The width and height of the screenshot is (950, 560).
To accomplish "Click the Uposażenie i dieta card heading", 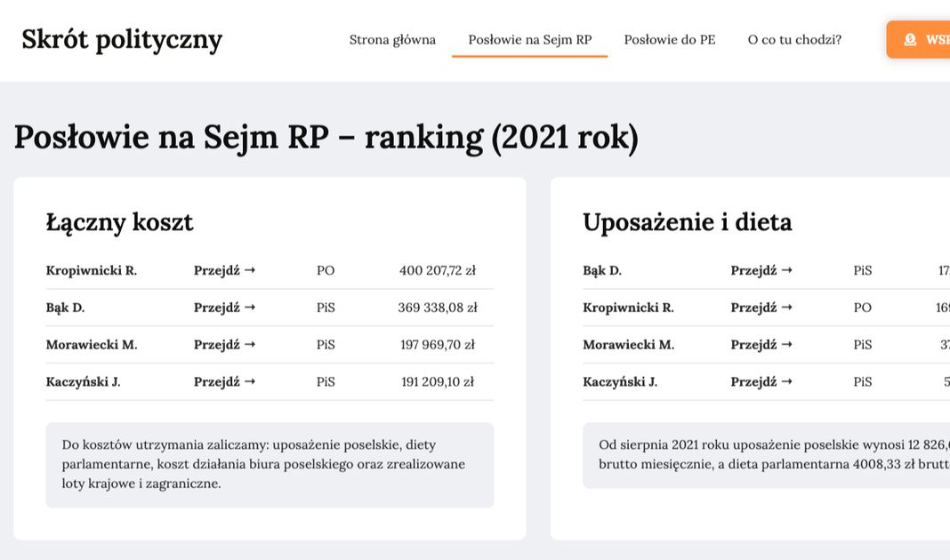I will pos(687,222).
